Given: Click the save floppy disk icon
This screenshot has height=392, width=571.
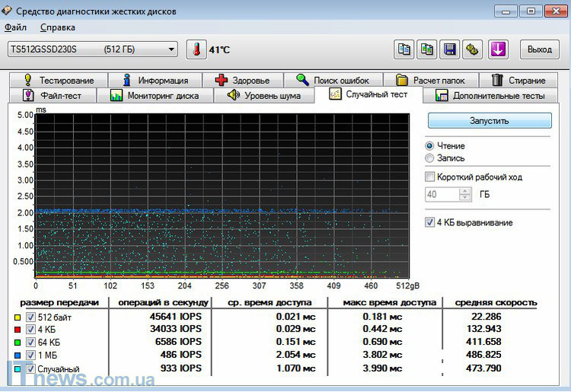Looking at the screenshot, I should 450,49.
